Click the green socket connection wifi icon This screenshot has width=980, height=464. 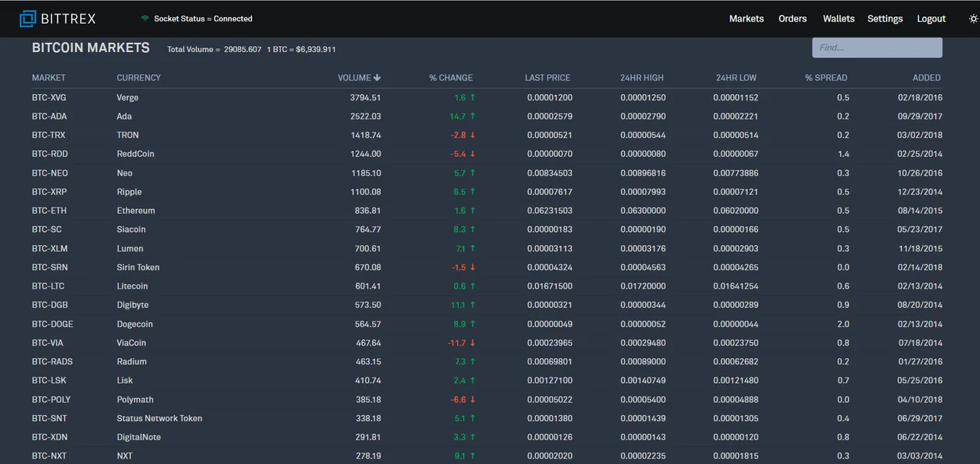pos(145,18)
